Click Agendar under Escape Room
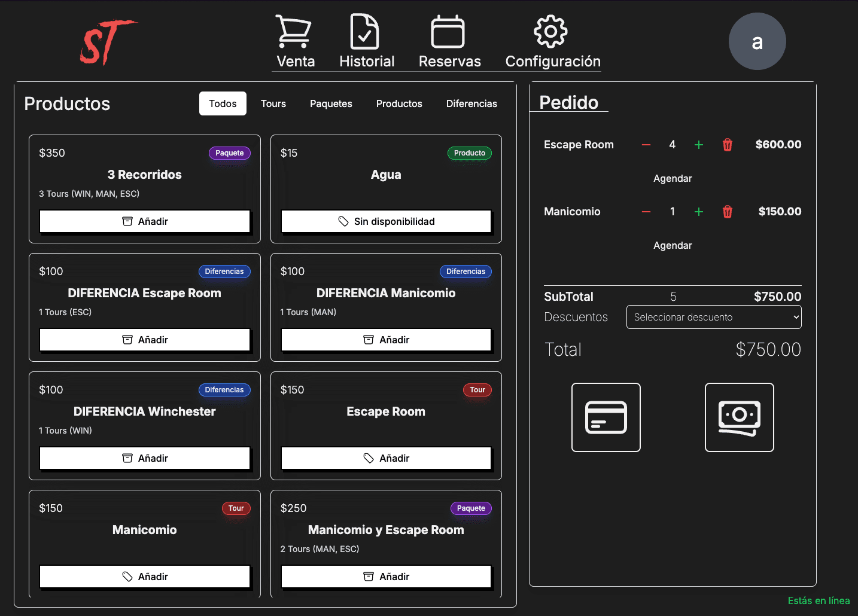 (673, 178)
